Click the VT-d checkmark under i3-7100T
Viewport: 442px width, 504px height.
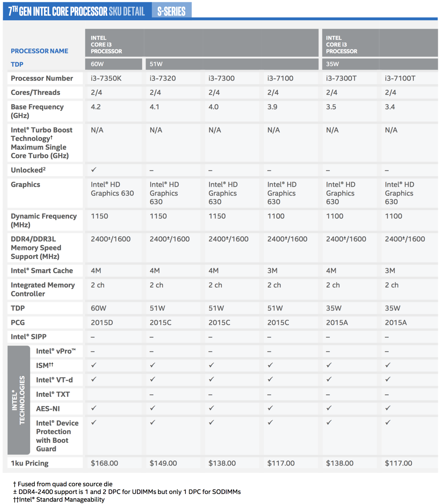(388, 379)
